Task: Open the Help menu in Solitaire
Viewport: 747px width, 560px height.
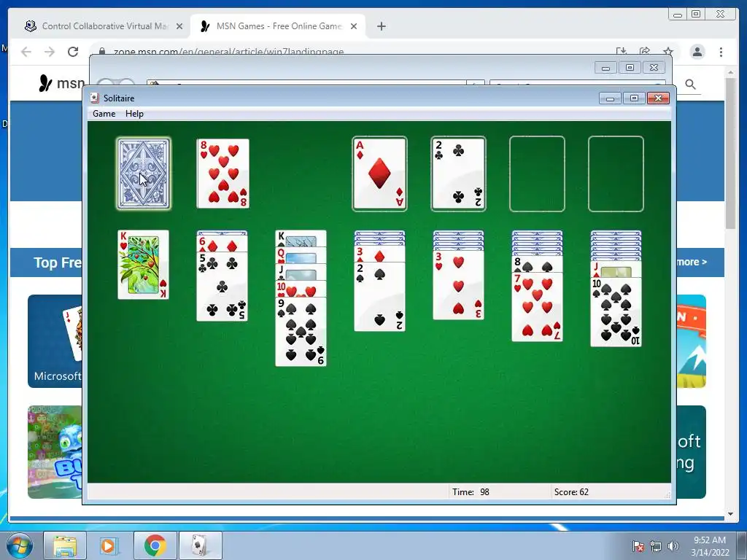Action: [134, 114]
